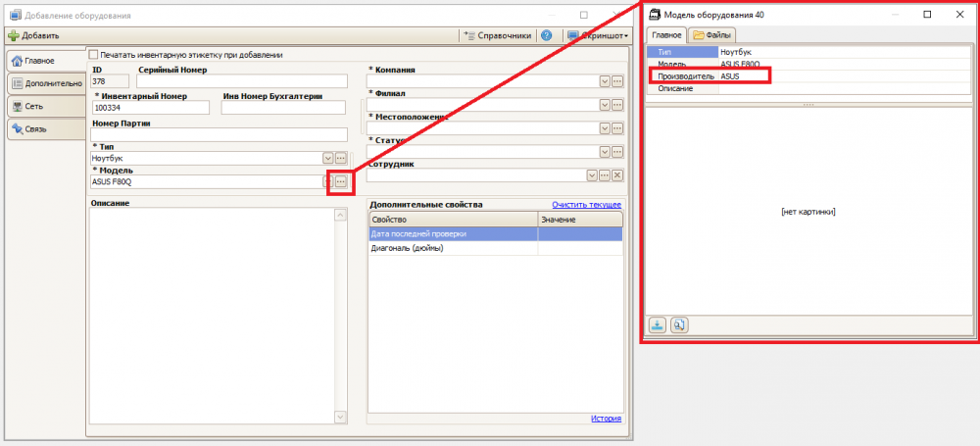Expand the Филиал dropdown arrow
The height and width of the screenshot is (446, 980).
point(605,105)
